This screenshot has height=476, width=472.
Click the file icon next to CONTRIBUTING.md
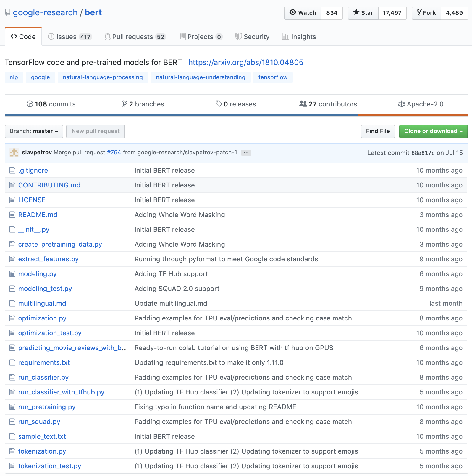pyautogui.click(x=12, y=185)
